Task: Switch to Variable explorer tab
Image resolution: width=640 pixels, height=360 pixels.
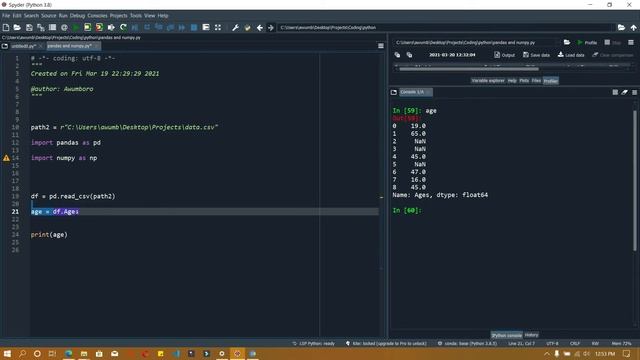Action: [x=488, y=81]
